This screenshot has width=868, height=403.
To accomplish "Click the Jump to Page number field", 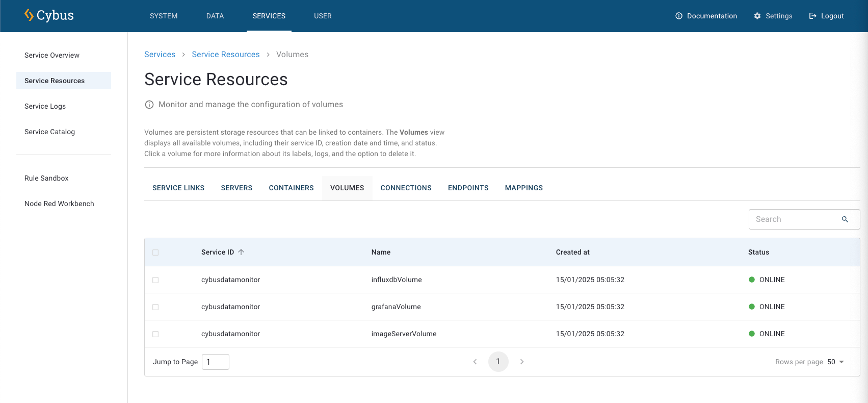I will tap(215, 362).
